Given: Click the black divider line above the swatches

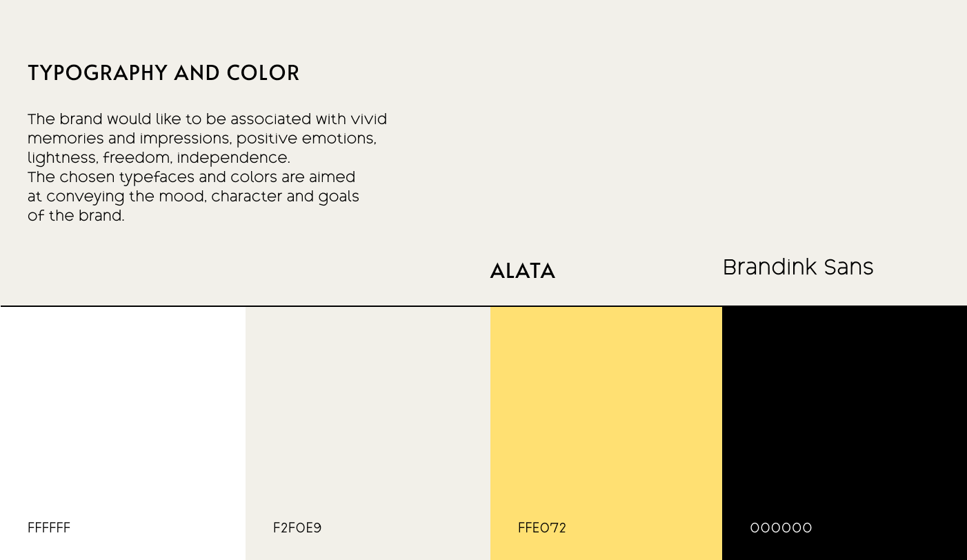Looking at the screenshot, I should coord(483,306).
